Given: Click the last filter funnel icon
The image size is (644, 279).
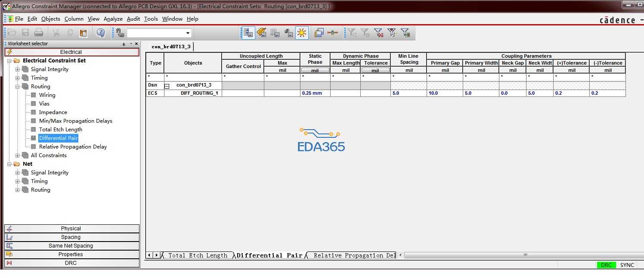Looking at the screenshot, I should (405, 33).
